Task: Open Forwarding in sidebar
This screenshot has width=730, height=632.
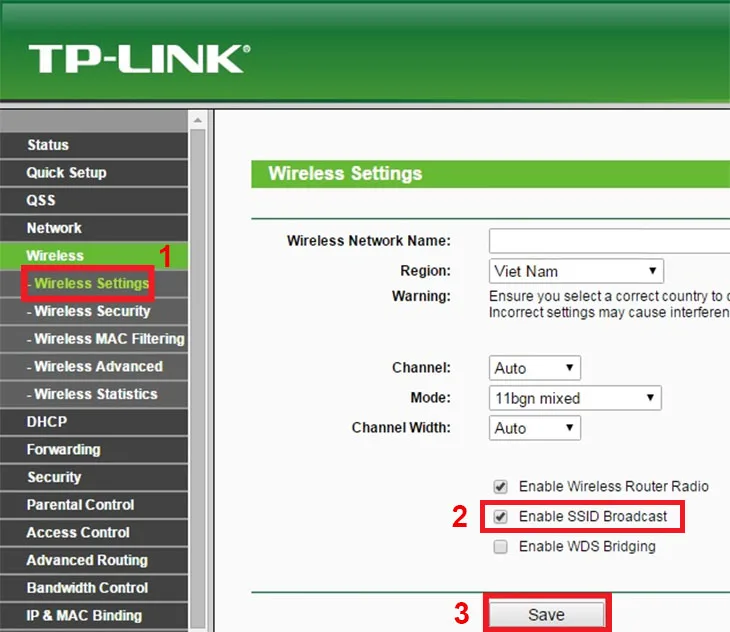Action: click(94, 450)
